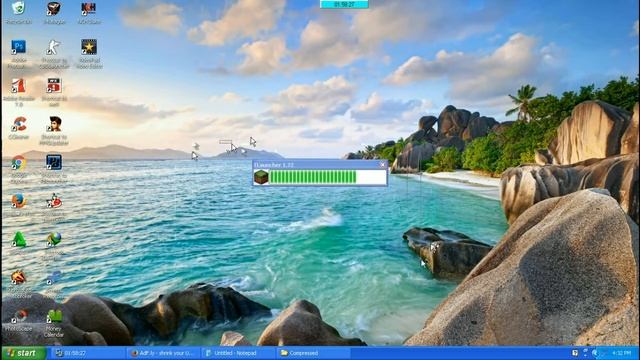Launch CCleaner from the desktop
The image size is (640, 360).
pos(18,124)
